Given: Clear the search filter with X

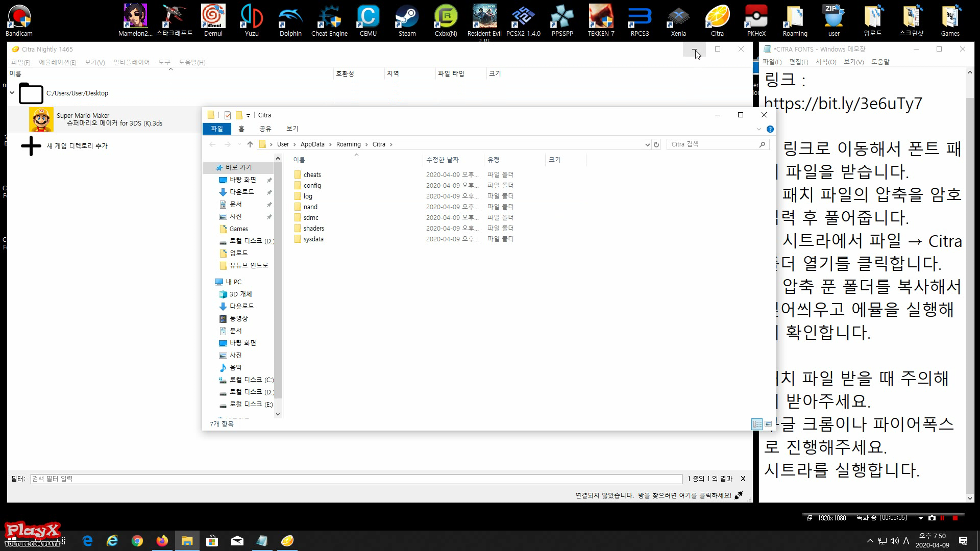Looking at the screenshot, I should coord(743,479).
